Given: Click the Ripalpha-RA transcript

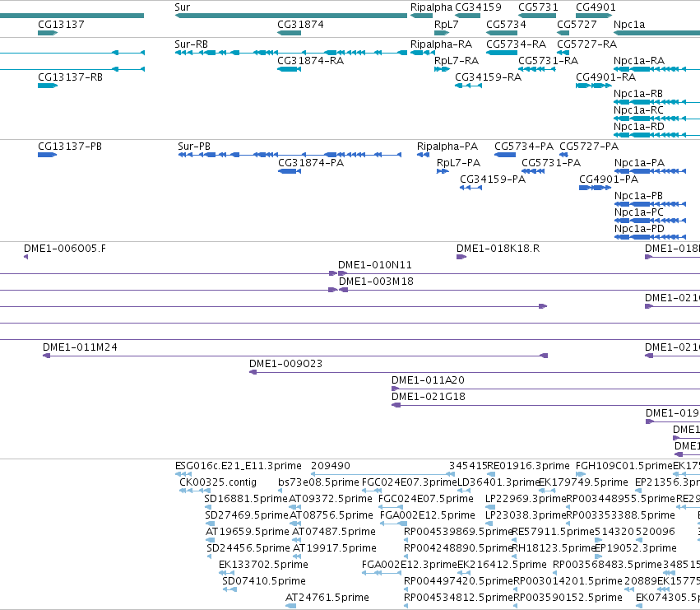Looking at the screenshot, I should 423,53.
